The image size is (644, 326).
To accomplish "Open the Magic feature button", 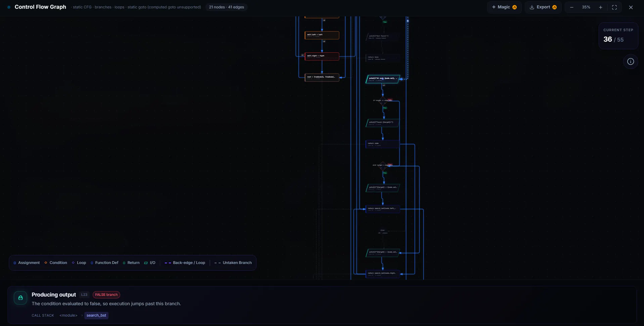I will pyautogui.click(x=504, y=7).
